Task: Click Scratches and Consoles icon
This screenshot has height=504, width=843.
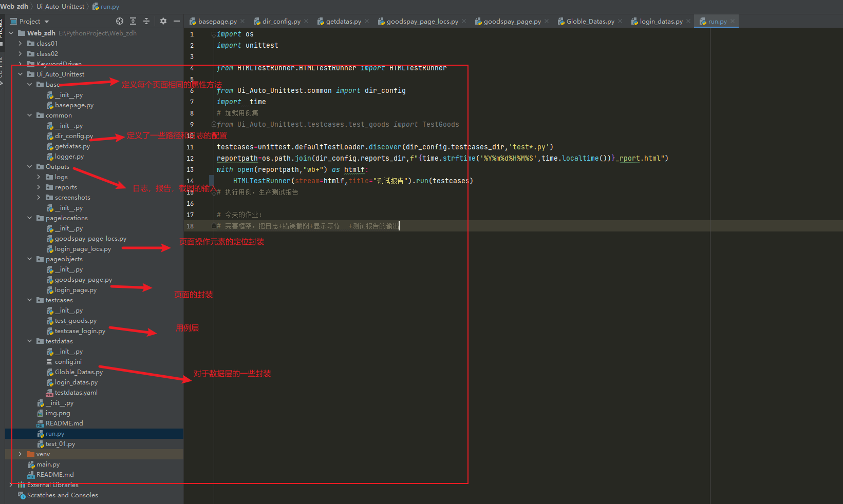Action: 22,495
